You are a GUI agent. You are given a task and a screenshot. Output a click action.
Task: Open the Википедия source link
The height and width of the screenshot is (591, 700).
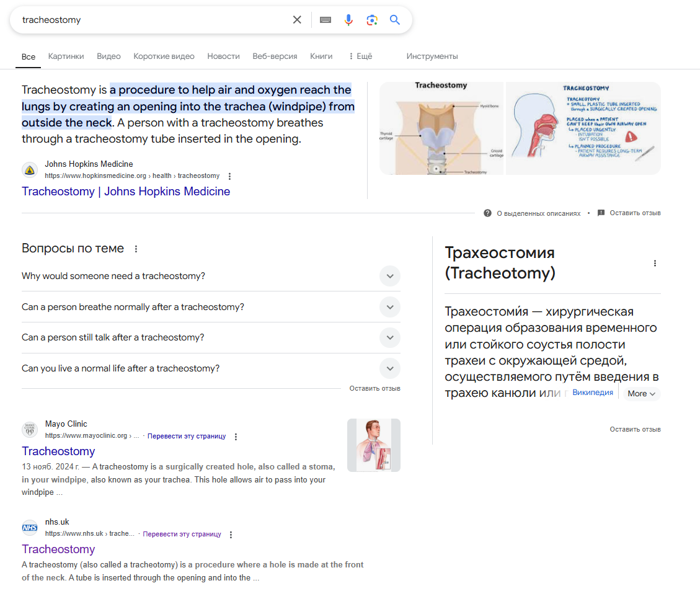pyautogui.click(x=592, y=393)
